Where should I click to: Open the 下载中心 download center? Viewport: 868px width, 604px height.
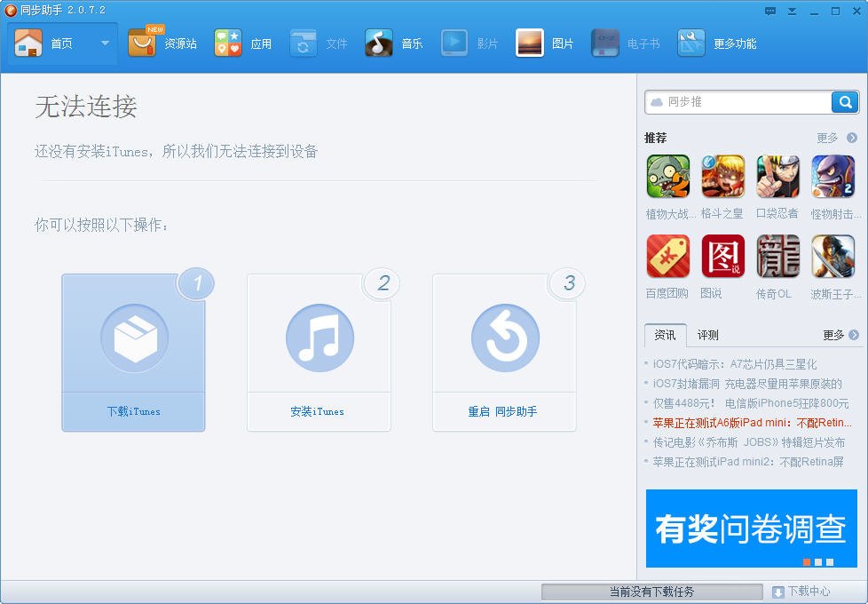coord(801,592)
